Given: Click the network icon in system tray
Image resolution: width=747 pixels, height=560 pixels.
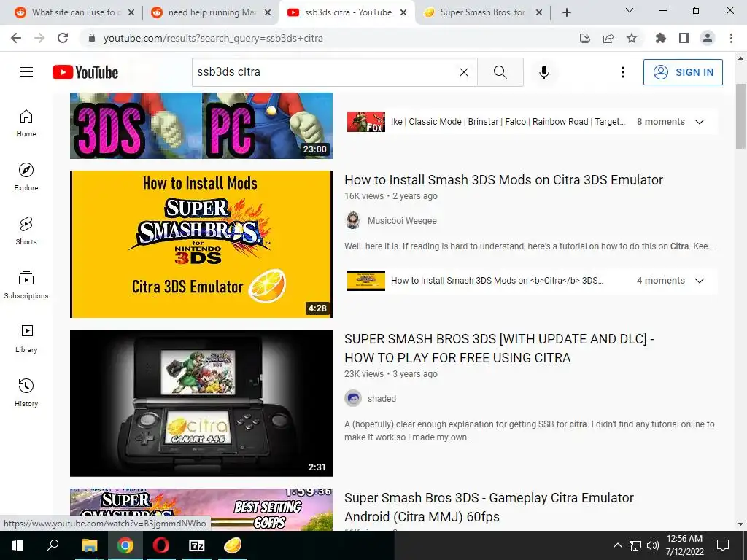Looking at the screenshot, I should pyautogui.click(x=635, y=545).
